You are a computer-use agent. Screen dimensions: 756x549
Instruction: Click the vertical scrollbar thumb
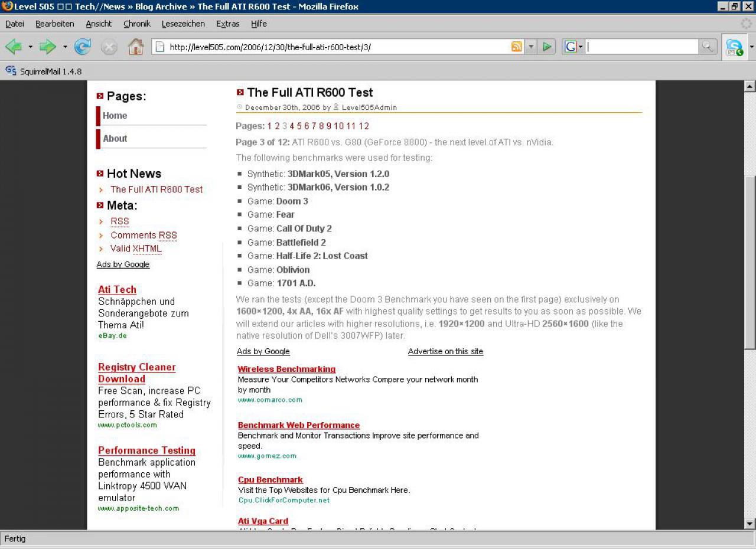click(750, 263)
